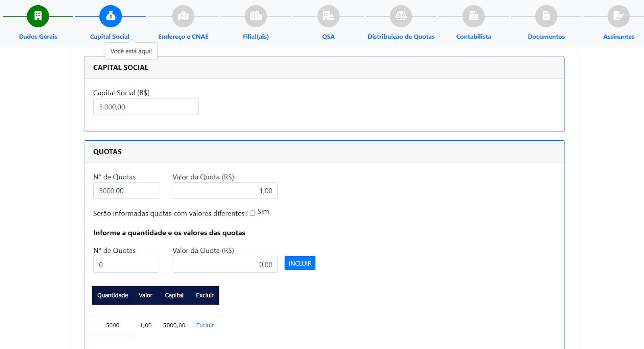Click 'Informe a quantidade e os valores das quotas'
Screen dimensions: 644x349
169,233
